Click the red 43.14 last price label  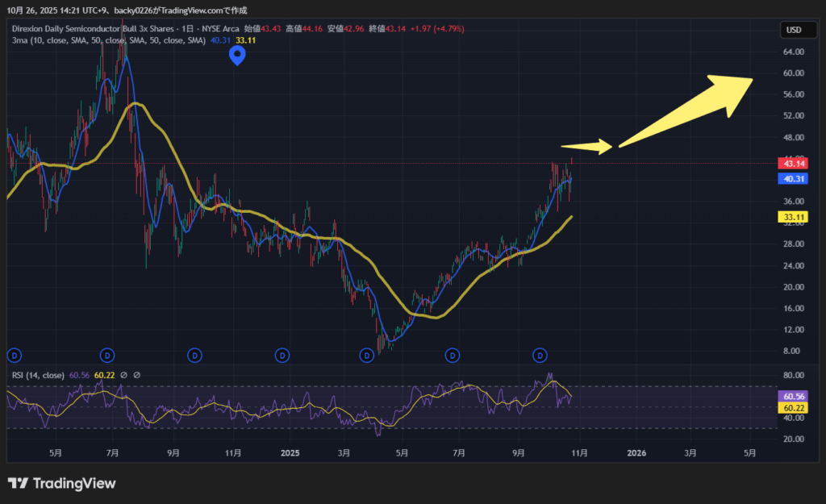788,164
